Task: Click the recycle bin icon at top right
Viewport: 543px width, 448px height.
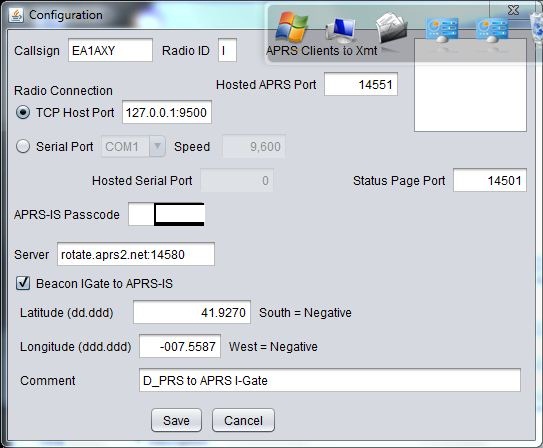Action: tap(537, 28)
